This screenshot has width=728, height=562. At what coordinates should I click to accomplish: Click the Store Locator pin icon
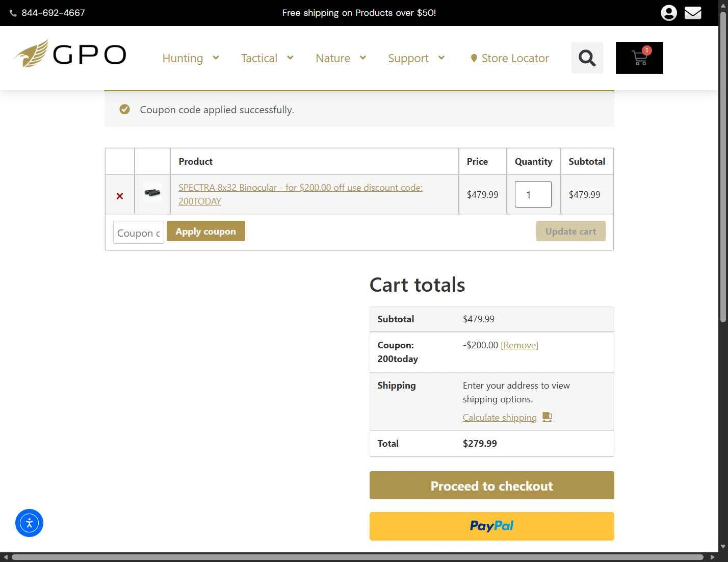474,58
